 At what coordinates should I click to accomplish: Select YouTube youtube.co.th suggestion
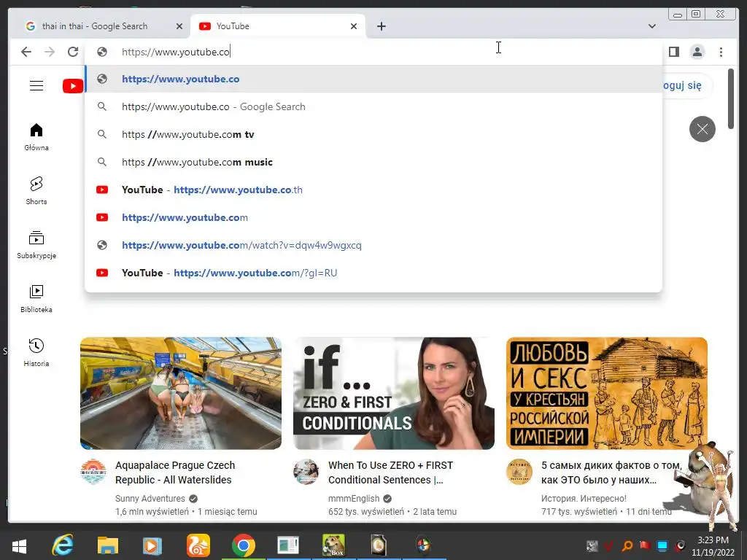tap(373, 190)
